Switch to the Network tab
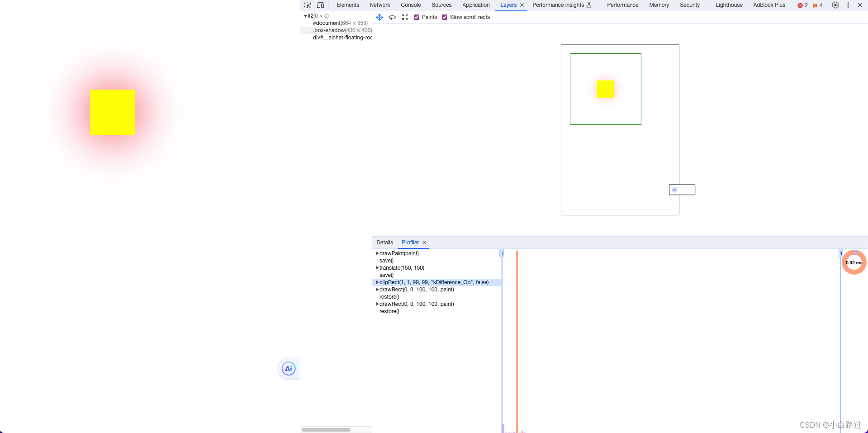 [380, 5]
